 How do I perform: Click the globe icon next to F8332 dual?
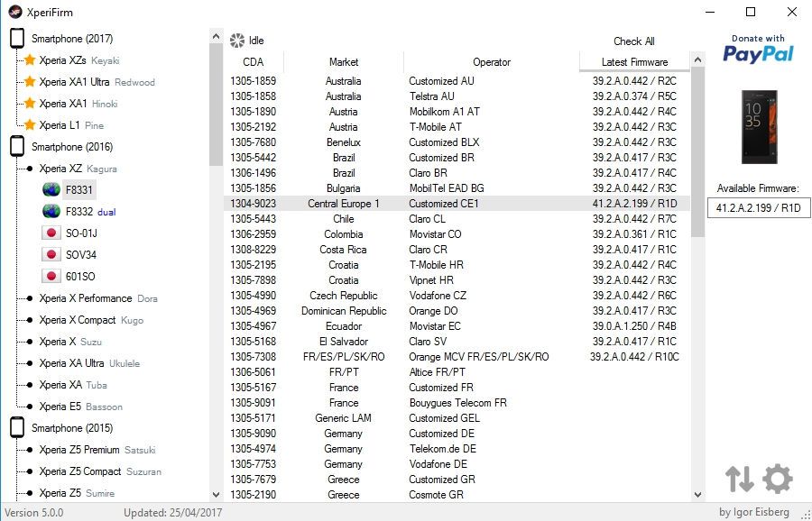coord(51,212)
